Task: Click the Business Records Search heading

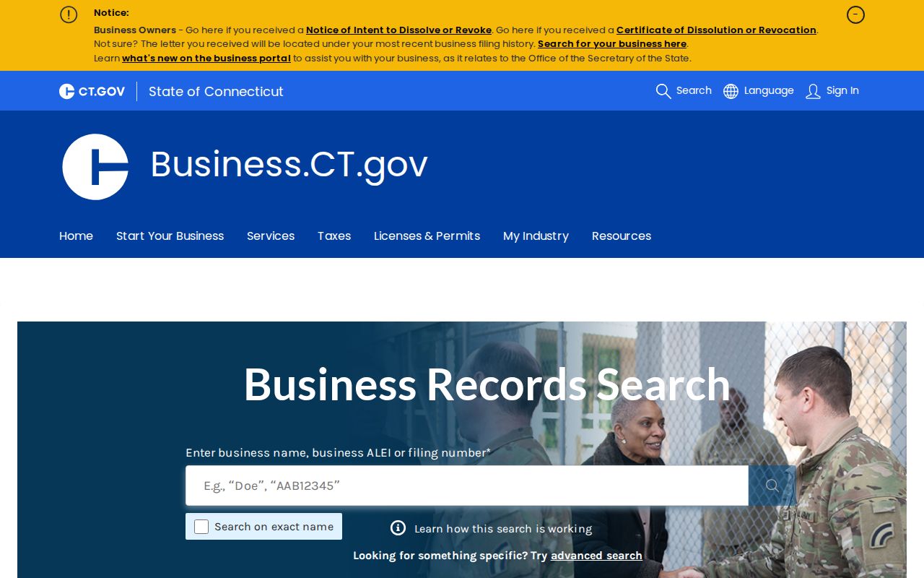Action: 487,384
